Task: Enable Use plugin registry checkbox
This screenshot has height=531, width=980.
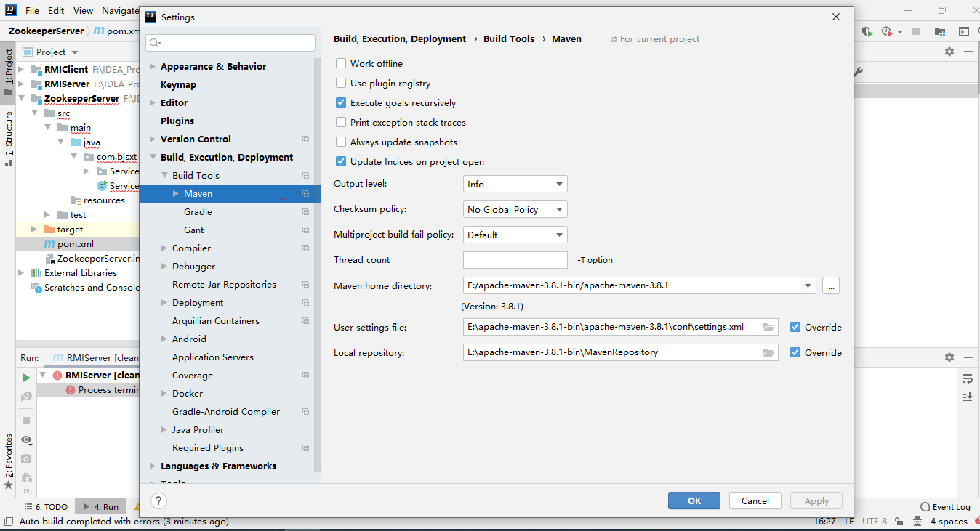Action: 341,84
